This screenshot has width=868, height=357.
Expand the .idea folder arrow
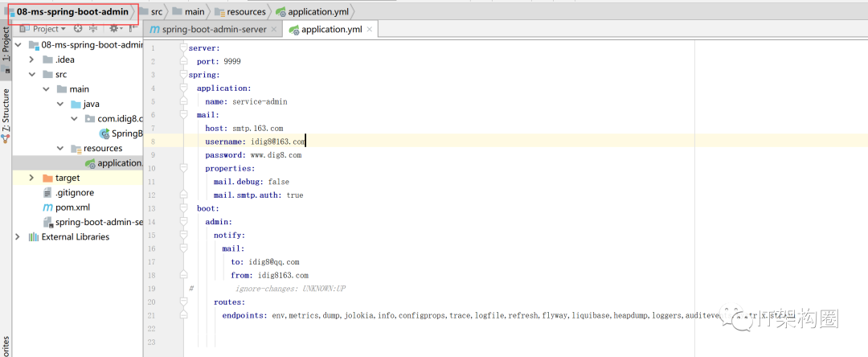32,59
